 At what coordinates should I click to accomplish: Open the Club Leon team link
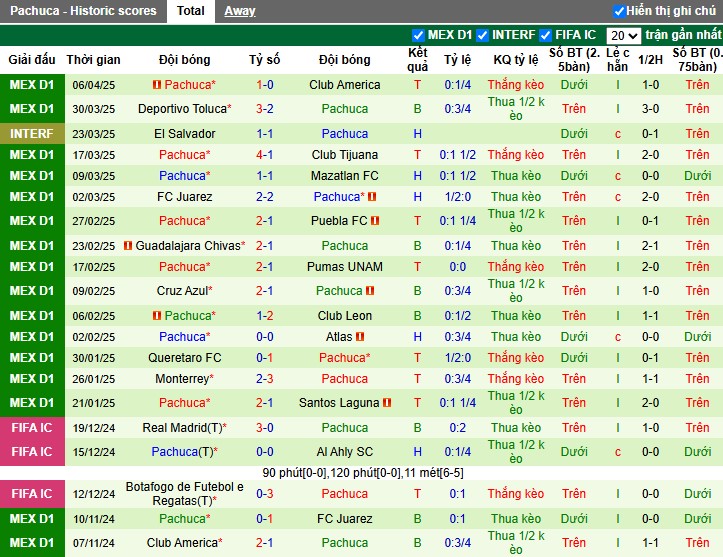click(x=344, y=316)
